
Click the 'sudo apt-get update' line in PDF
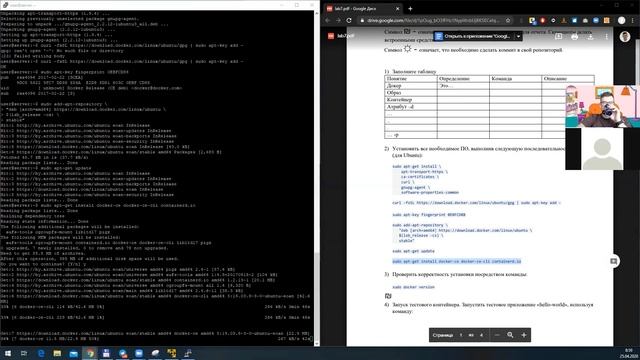click(x=413, y=251)
